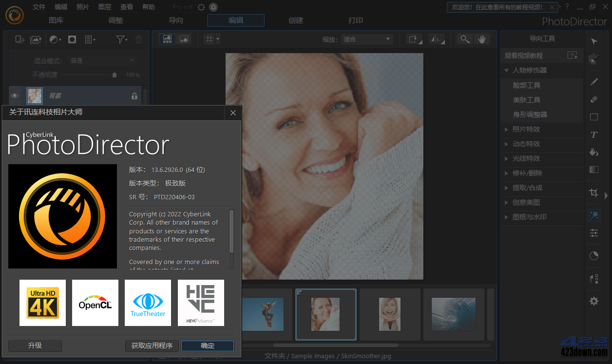This screenshot has height=364, width=612.
Task: Select the Crop tool
Action: point(593,193)
